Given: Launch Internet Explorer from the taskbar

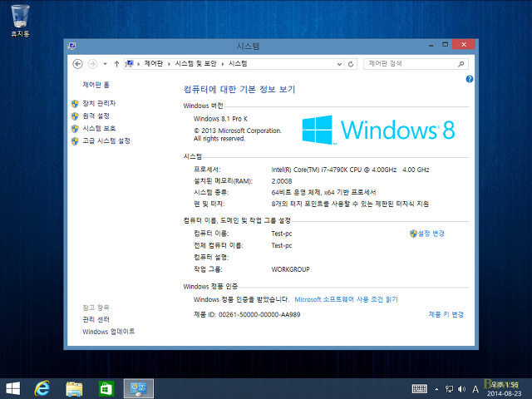Looking at the screenshot, I should [42, 389].
